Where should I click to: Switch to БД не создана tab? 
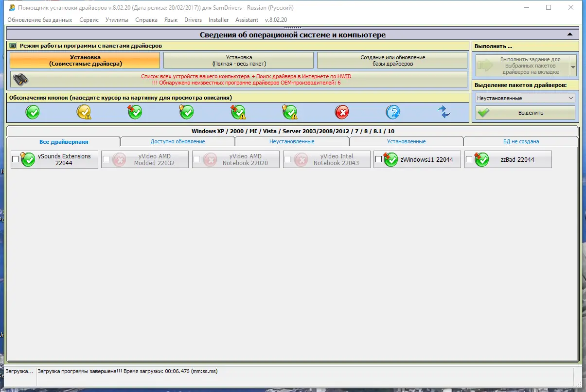tap(521, 141)
